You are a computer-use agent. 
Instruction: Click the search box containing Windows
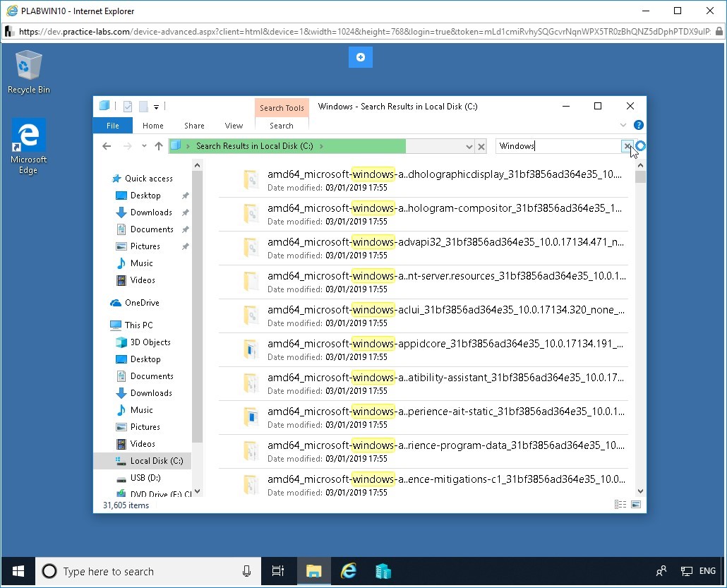558,146
